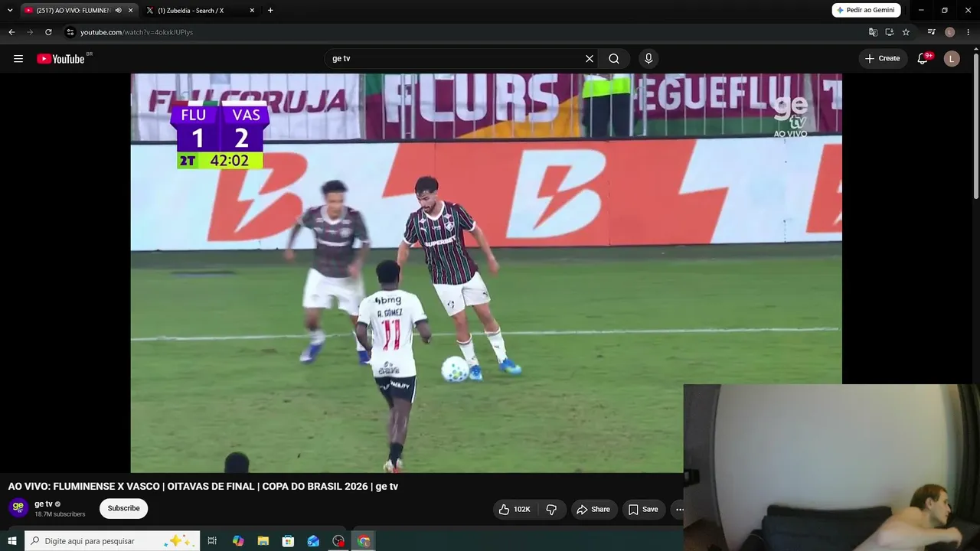980x551 pixels.
Task: Open Microsoft Store from the taskbar
Action: click(289, 541)
